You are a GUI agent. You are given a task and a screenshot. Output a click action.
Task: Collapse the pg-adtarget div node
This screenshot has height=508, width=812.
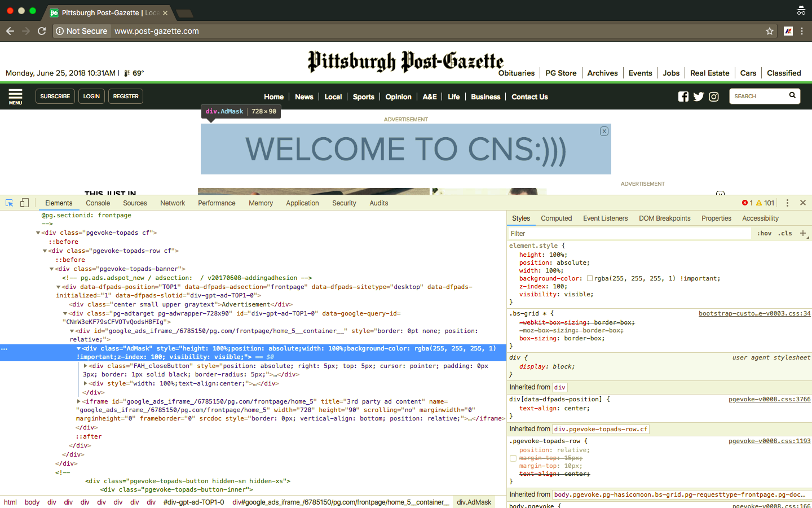coord(65,313)
